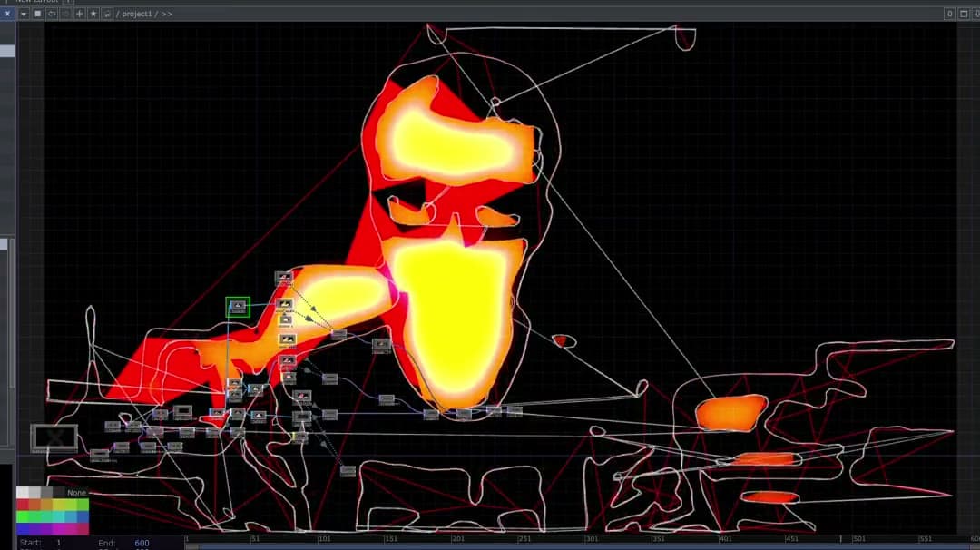Pick the bright green swatch
Viewport: 980px width, 550px height.
(23, 516)
